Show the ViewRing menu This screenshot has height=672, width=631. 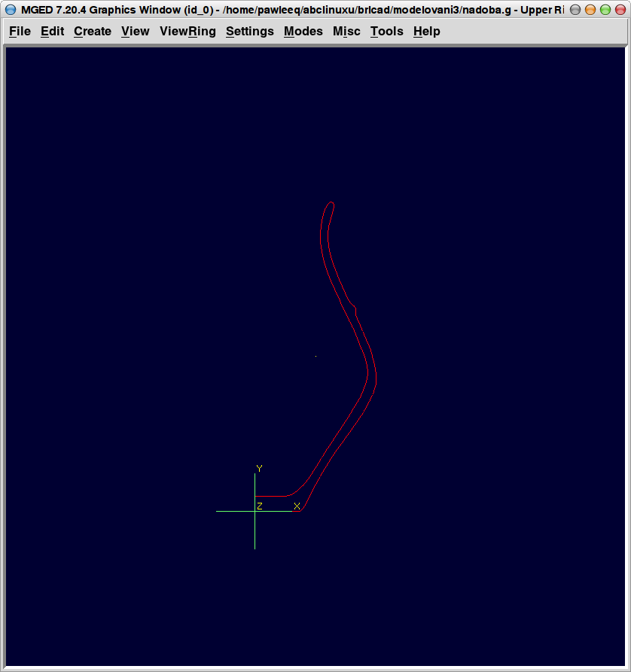(187, 32)
